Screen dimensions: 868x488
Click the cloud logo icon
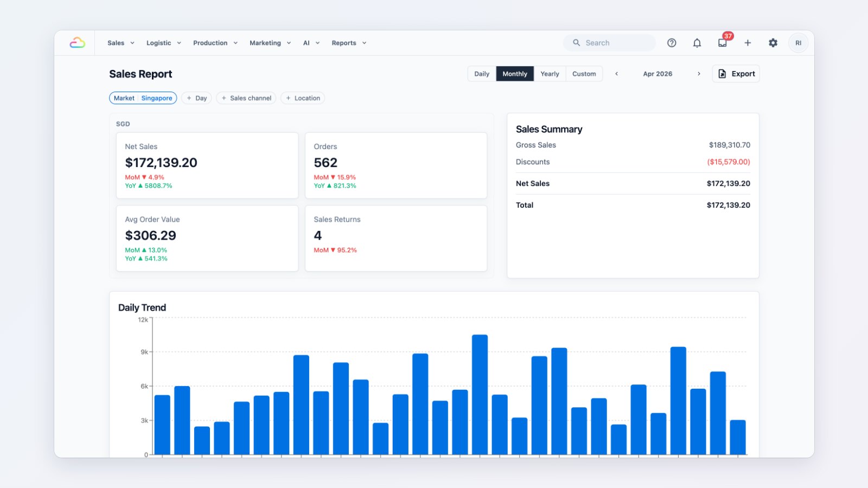pyautogui.click(x=78, y=43)
